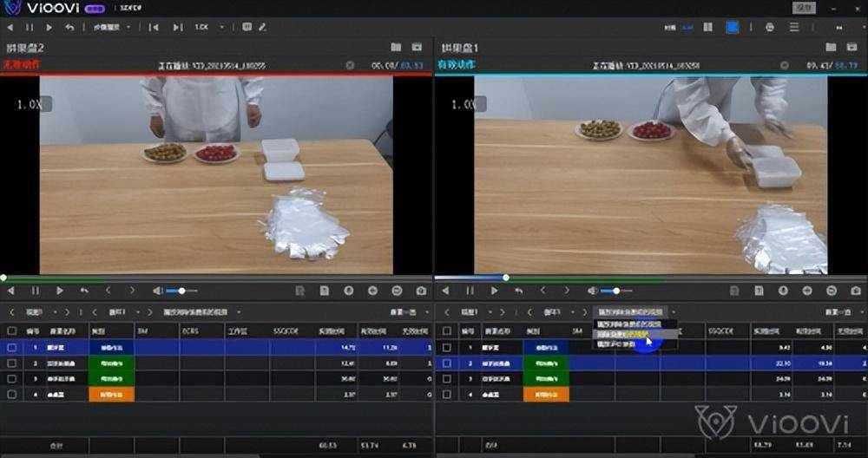The image size is (868, 458).
Task: Check row 2 checkbox in the left table
Action: tap(11, 363)
